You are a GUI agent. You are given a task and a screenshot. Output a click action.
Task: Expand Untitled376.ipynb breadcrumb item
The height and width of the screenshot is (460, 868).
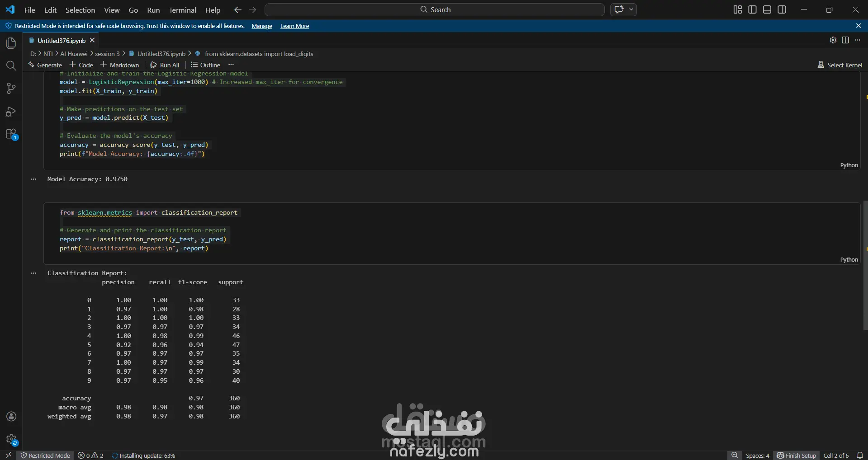tap(157, 53)
